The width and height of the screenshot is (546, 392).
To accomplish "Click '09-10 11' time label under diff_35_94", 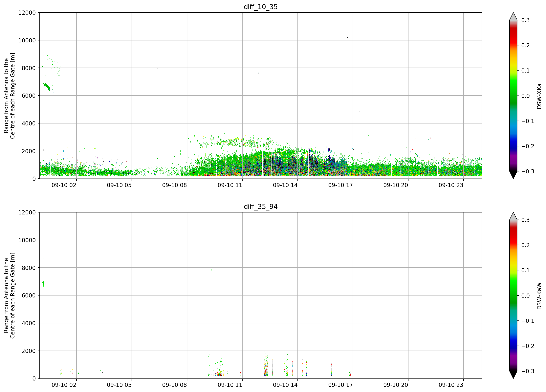I will [230, 385].
